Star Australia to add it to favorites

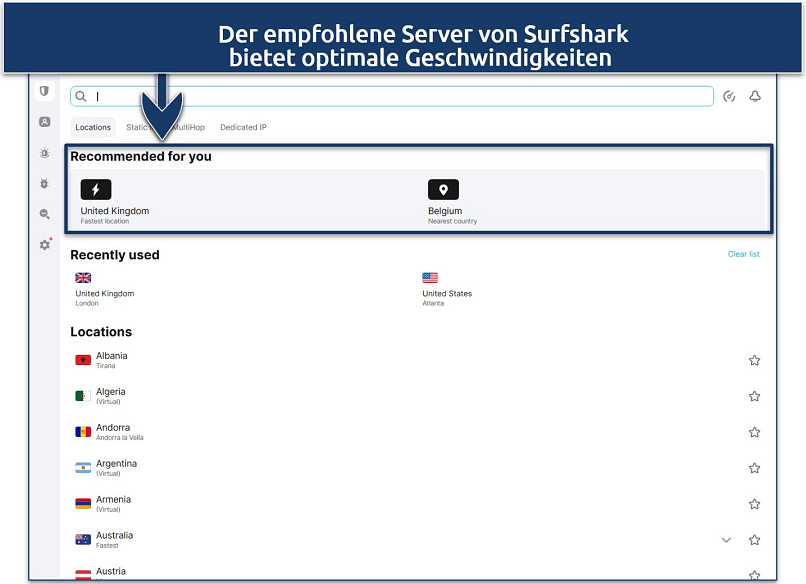point(755,539)
